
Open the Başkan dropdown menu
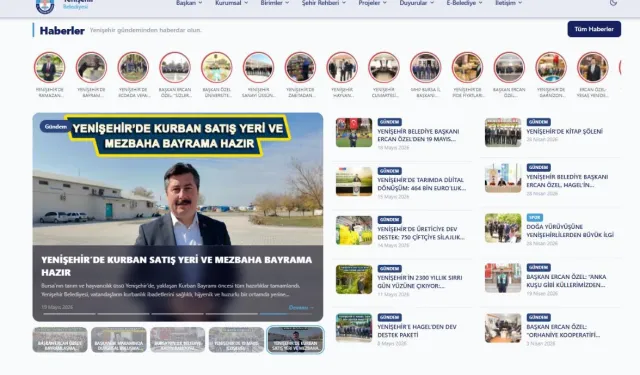click(x=189, y=3)
